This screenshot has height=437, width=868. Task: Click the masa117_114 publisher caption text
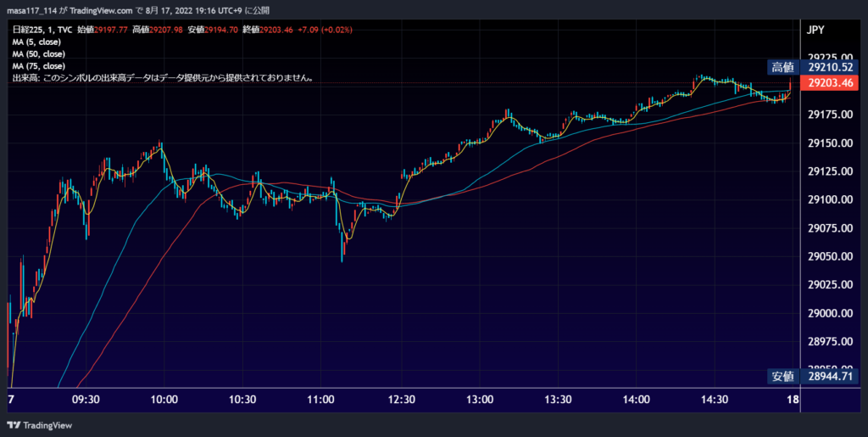click(138, 10)
